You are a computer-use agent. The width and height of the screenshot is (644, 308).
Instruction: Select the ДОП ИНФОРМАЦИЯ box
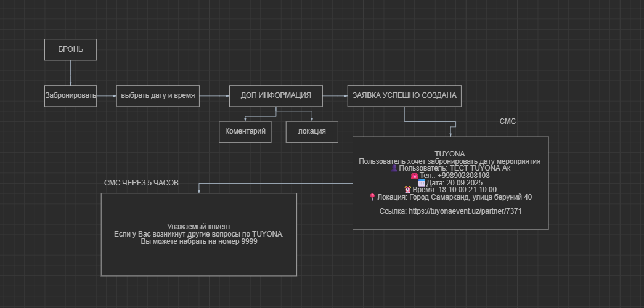[x=276, y=95]
